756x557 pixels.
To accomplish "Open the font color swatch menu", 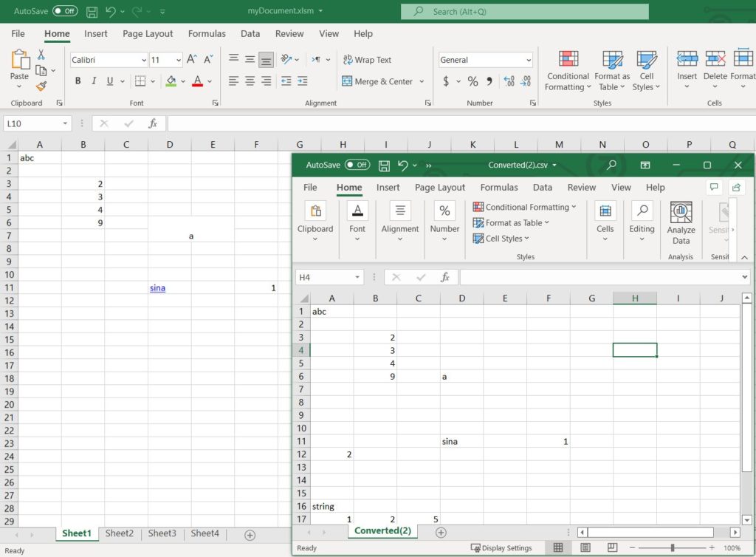I will (x=208, y=81).
